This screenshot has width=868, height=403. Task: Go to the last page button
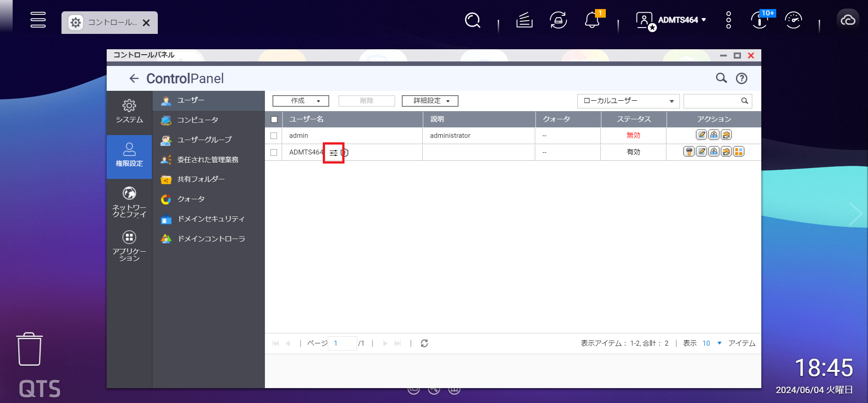coord(397,343)
